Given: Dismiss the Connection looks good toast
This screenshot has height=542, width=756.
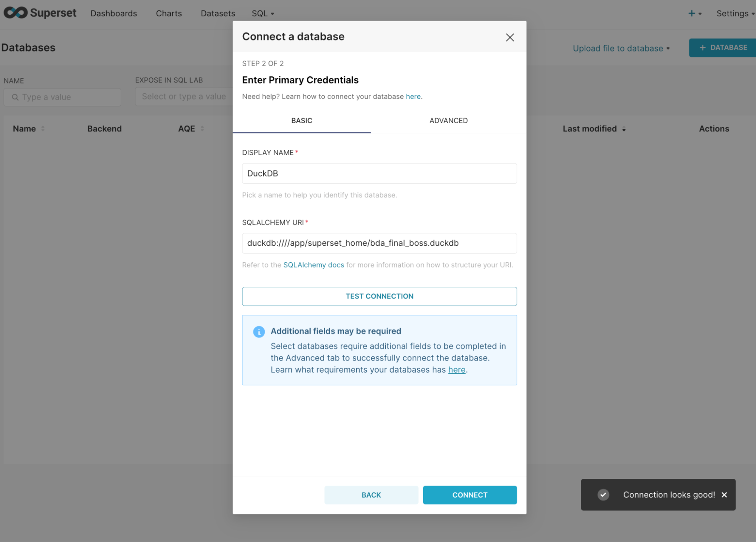Looking at the screenshot, I should (724, 494).
